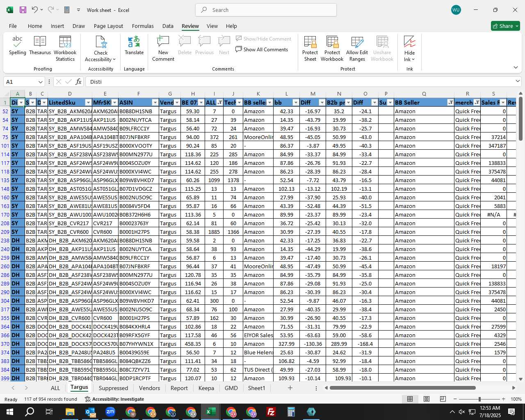Click the Select All corner triangle
This screenshot has width=525, height=420.
5,94
